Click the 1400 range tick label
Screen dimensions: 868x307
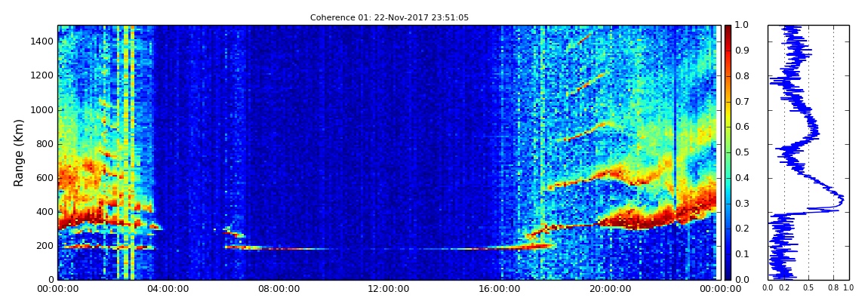(x=42, y=41)
